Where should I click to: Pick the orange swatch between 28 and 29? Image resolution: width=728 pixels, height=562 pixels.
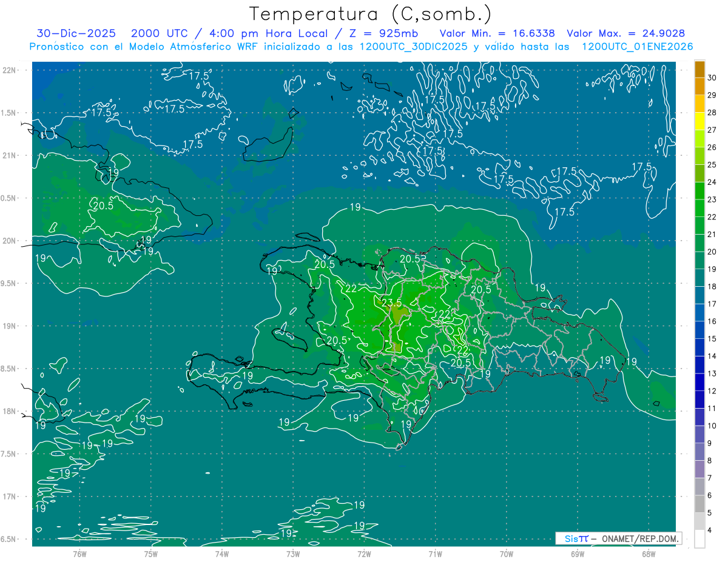(x=699, y=104)
